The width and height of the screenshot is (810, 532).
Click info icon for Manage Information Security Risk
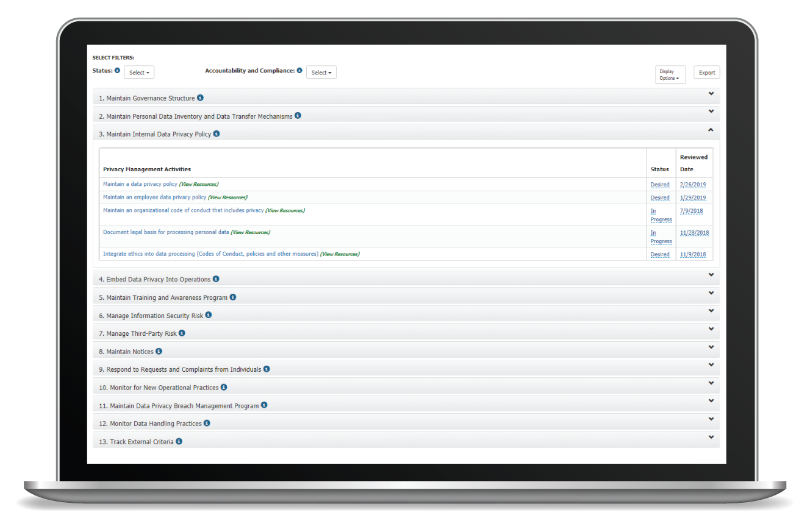tap(209, 315)
